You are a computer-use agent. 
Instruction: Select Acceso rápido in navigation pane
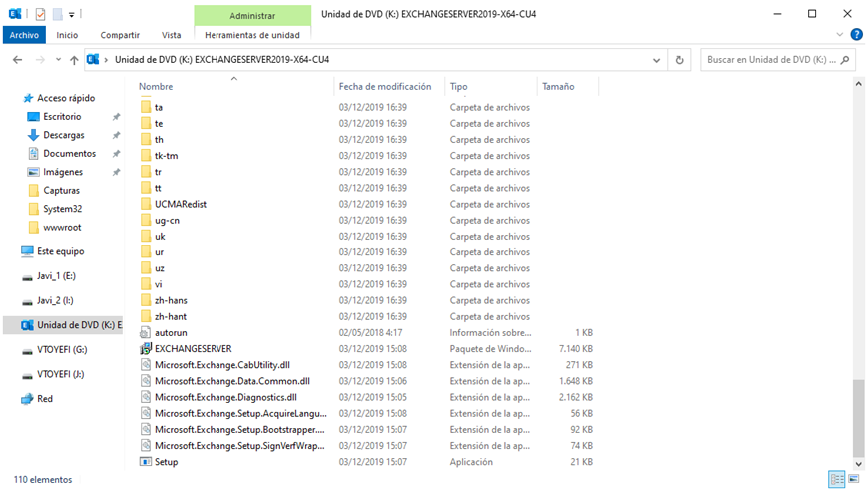(66, 98)
